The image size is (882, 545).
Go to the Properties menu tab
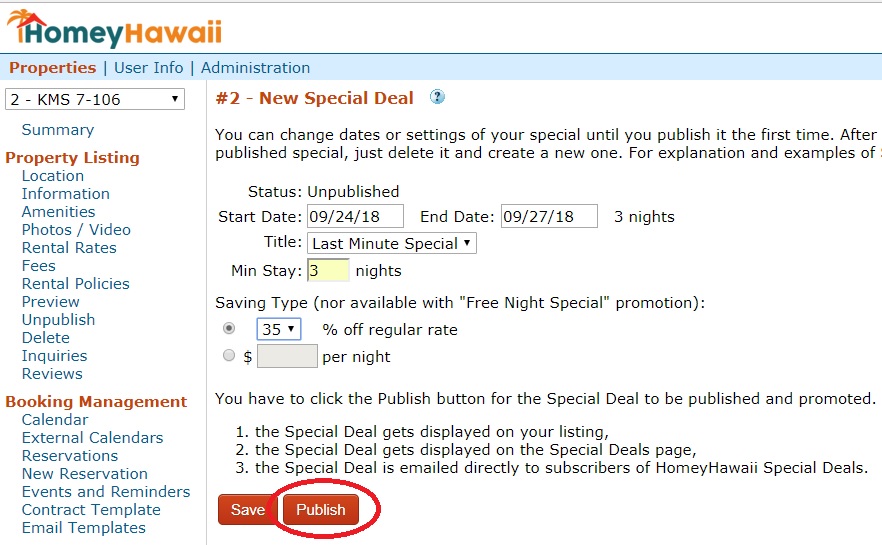tap(53, 67)
